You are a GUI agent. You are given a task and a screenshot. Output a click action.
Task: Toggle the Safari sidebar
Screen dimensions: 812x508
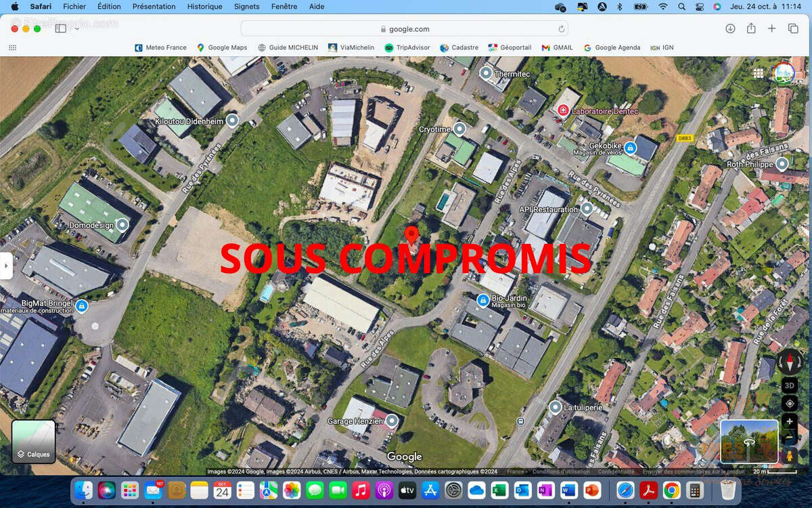[61, 28]
